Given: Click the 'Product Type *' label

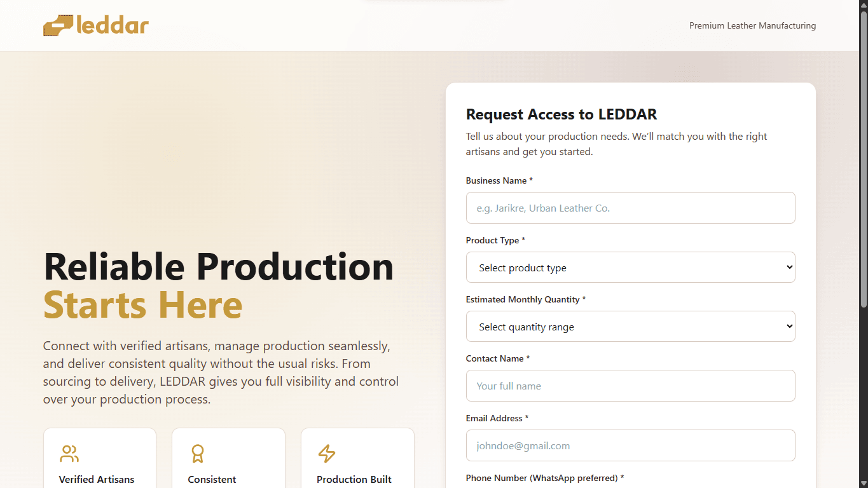Looking at the screenshot, I should coord(495,240).
